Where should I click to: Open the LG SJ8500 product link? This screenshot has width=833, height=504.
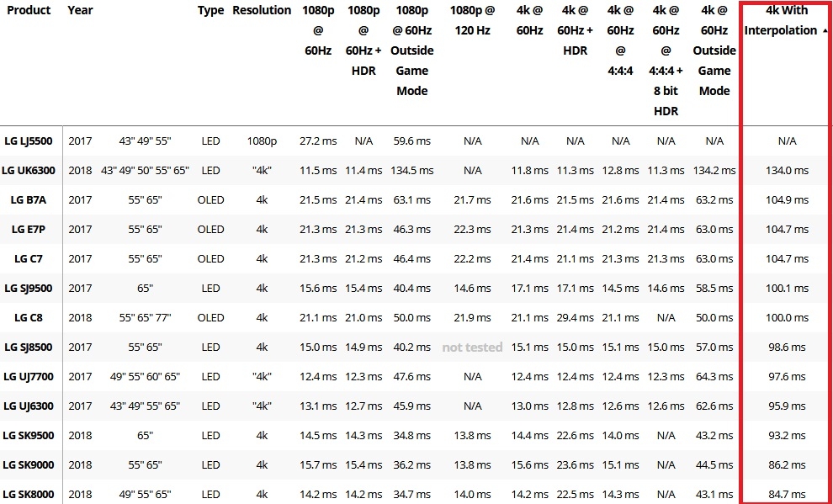[29, 347]
